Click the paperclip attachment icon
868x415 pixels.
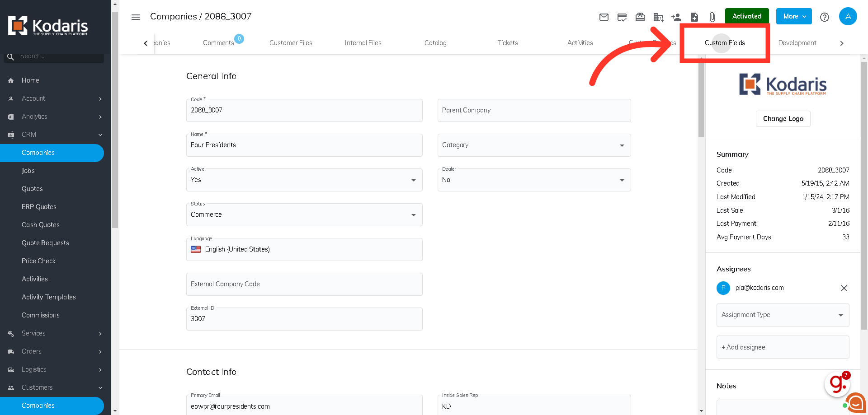coord(712,17)
